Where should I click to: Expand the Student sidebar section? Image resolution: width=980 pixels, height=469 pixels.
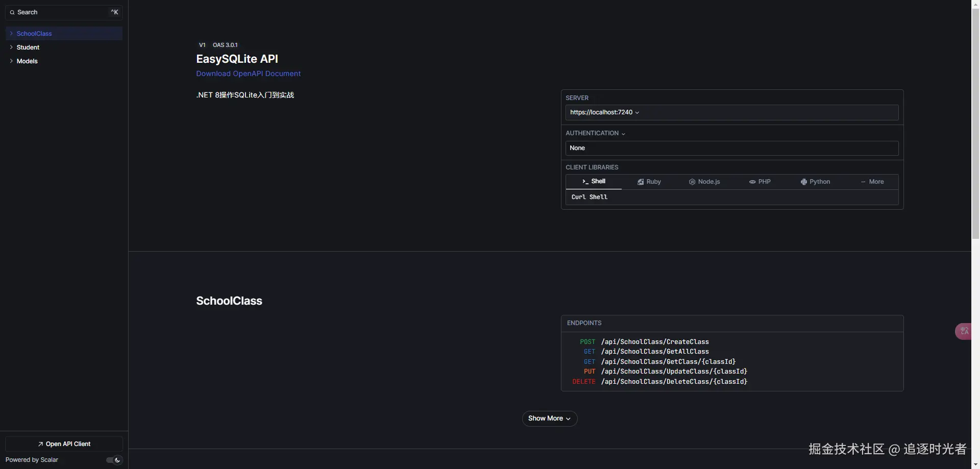click(x=11, y=47)
